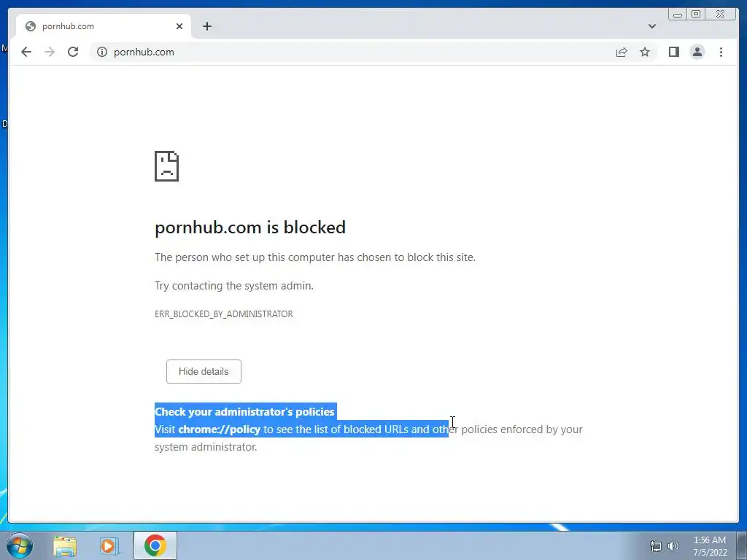The image size is (747, 560).
Task: Bookmark this tab with the star
Action: tap(645, 52)
